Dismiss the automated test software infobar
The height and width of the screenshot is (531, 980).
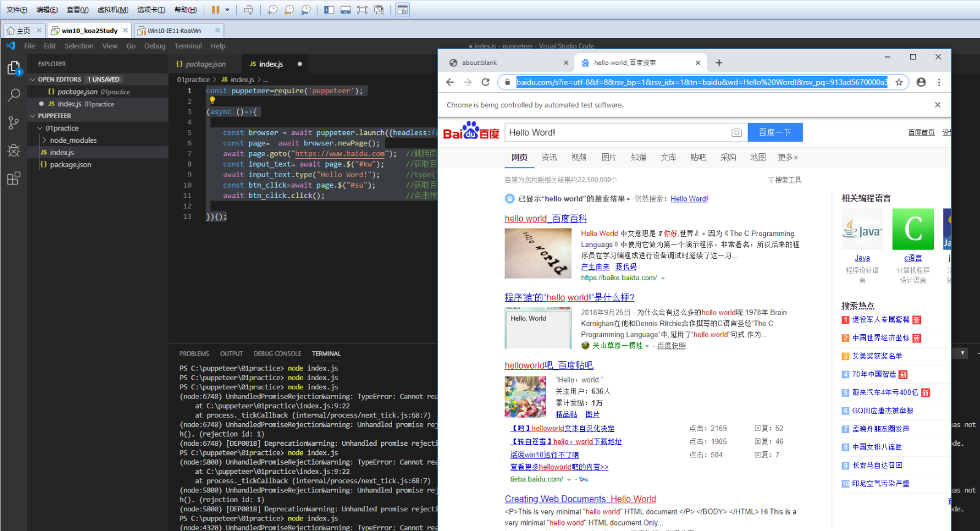pyautogui.click(x=938, y=105)
